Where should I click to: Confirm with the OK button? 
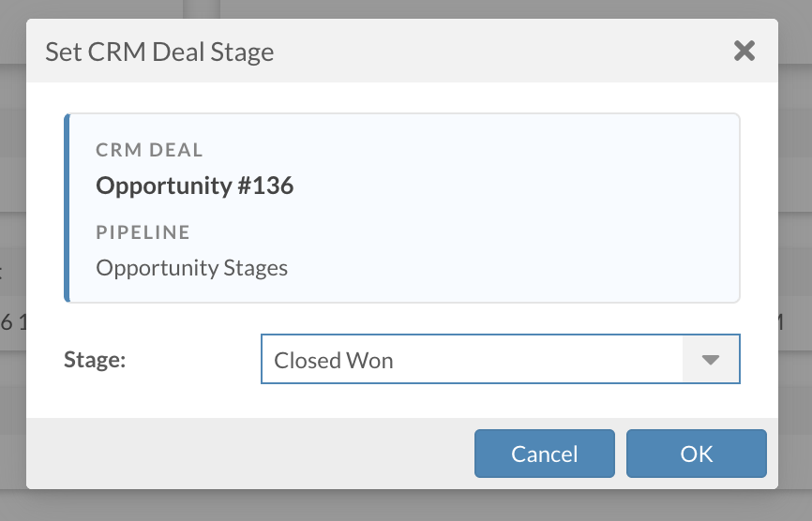[x=697, y=454]
